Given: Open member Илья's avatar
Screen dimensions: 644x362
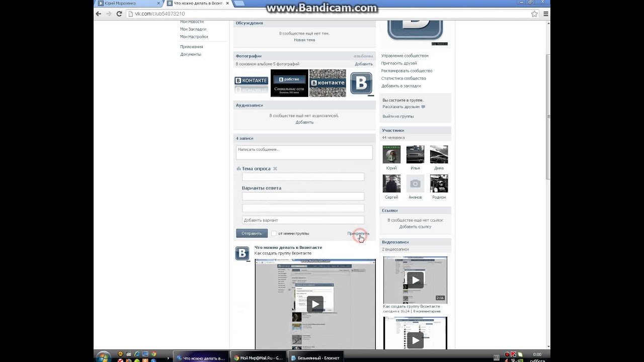Looking at the screenshot, I should pyautogui.click(x=415, y=154).
